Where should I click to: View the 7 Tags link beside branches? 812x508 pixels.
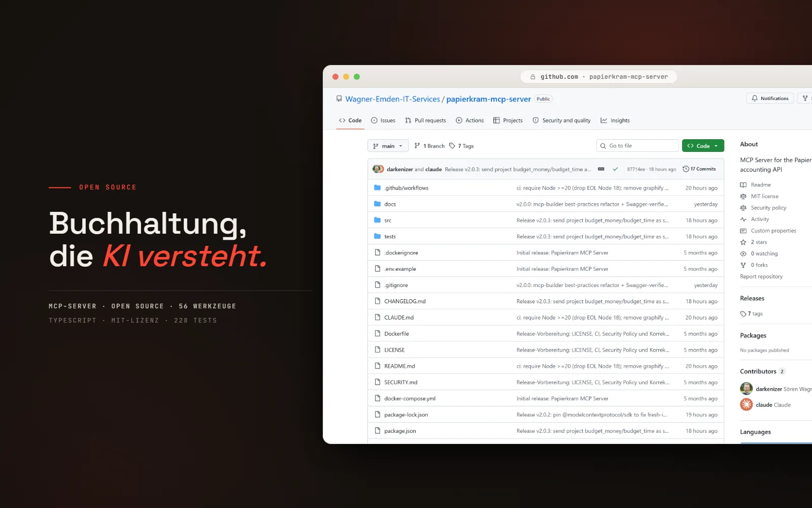(461, 146)
